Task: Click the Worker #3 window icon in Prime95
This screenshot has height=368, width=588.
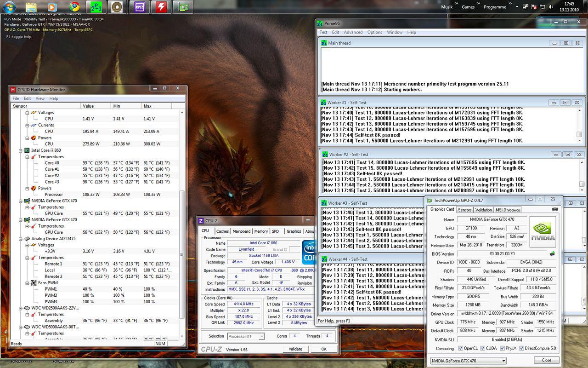Action: pyautogui.click(x=324, y=203)
